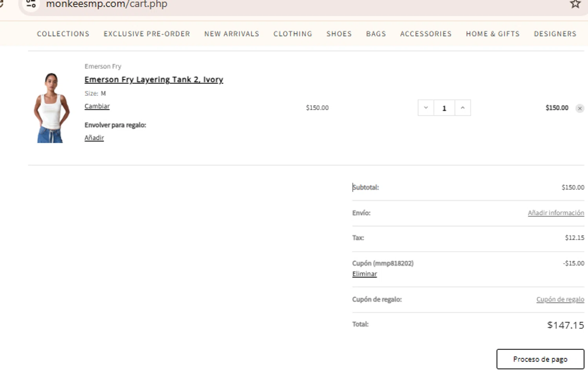Click the Cupón de regalo: label
The width and height of the screenshot is (588, 379).
(x=377, y=299)
